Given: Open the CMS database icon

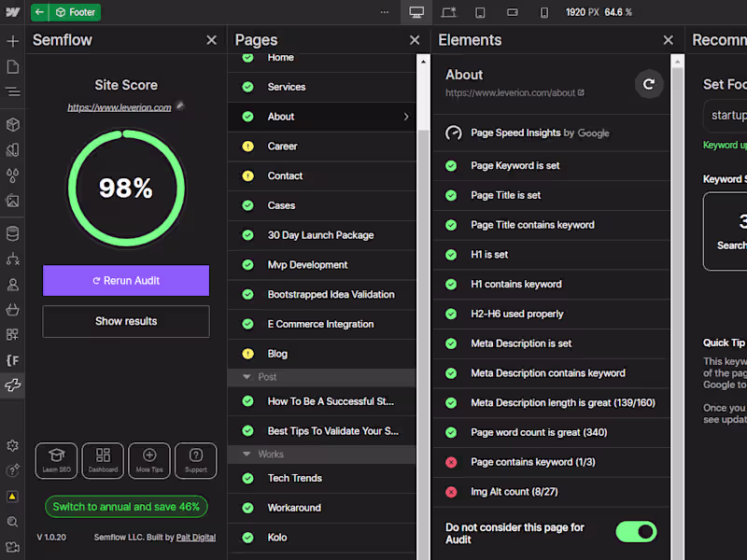Looking at the screenshot, I should (x=13, y=233).
